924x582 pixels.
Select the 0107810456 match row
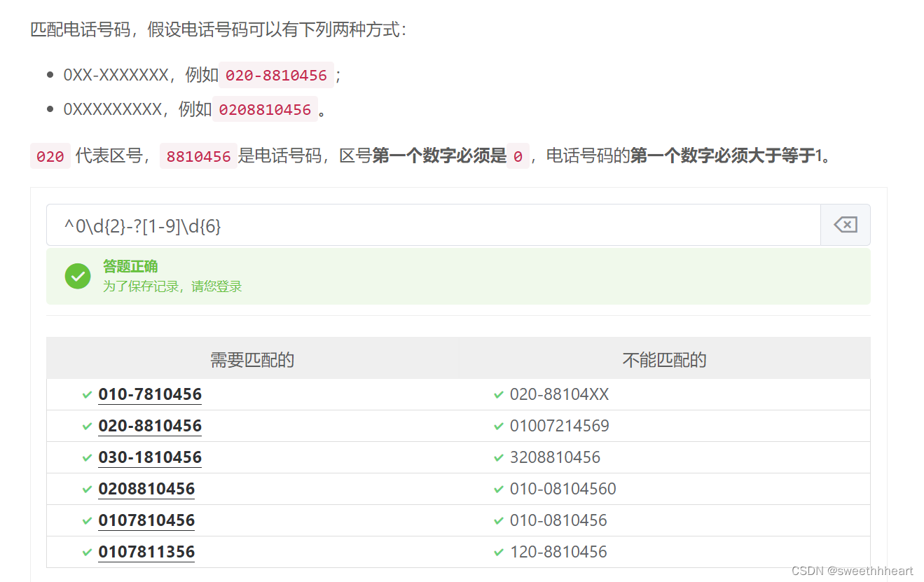click(x=146, y=520)
